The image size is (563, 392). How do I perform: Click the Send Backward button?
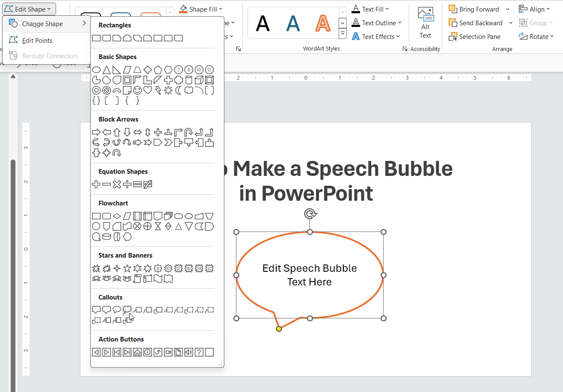pyautogui.click(x=476, y=23)
